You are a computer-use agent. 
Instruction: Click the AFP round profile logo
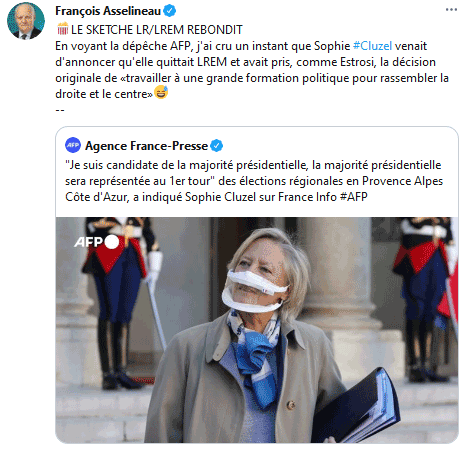coord(73,145)
